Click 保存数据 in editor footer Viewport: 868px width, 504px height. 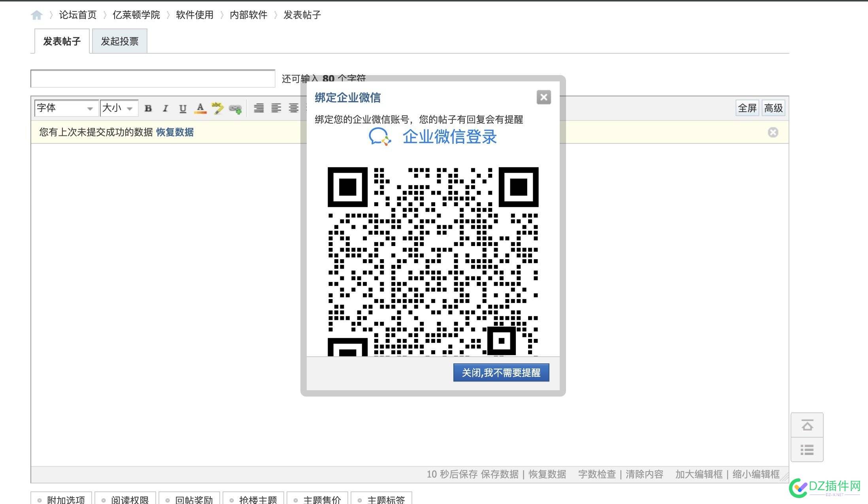click(x=500, y=474)
